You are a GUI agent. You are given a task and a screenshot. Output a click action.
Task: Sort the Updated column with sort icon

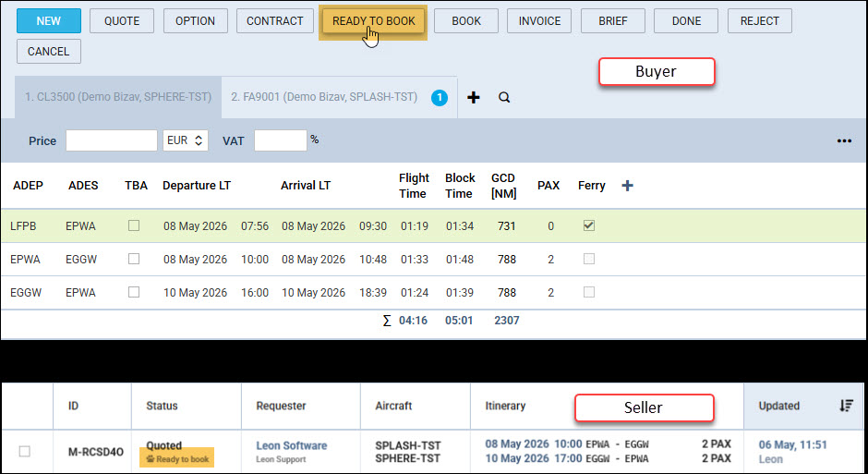click(x=845, y=406)
